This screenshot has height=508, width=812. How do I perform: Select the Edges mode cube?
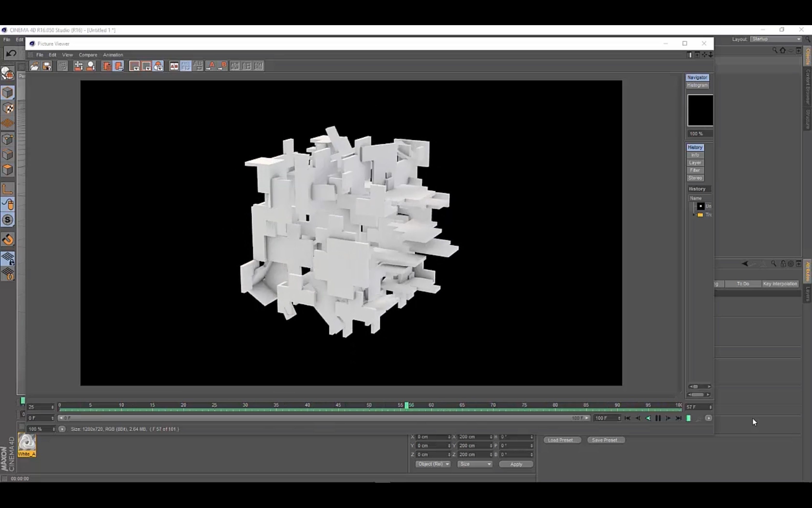(x=8, y=155)
